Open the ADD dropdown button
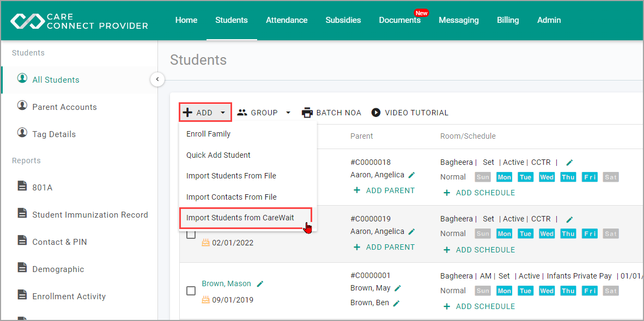Screen dimensions: 644x321 pos(205,112)
